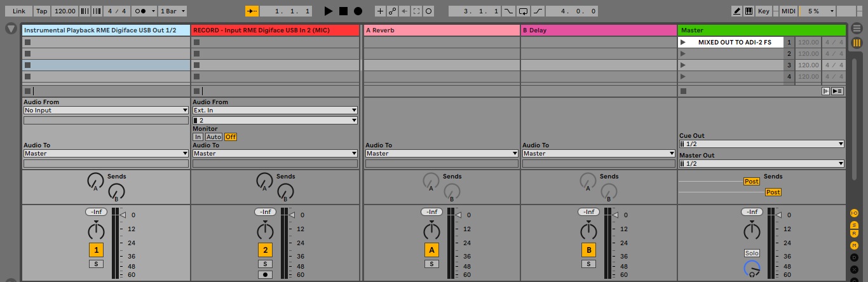Open the 5 % CPU load meter dropdown
This screenshot has height=282, width=868.
817,11
